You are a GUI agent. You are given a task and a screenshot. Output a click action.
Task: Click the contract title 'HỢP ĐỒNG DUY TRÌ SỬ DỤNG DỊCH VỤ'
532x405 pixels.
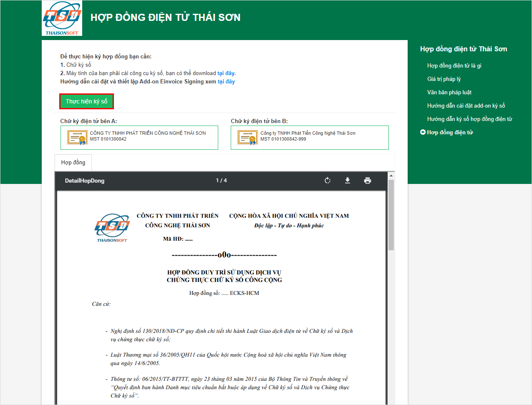click(224, 272)
